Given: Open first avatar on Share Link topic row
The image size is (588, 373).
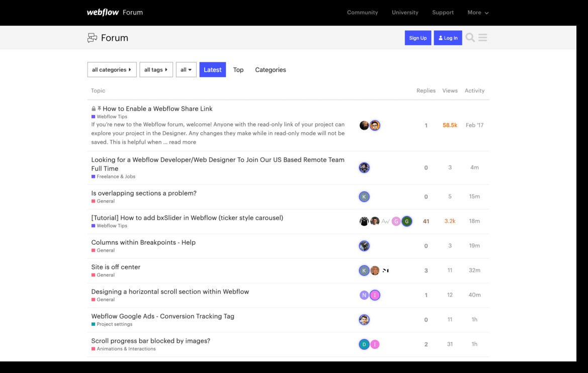Looking at the screenshot, I should tap(364, 125).
